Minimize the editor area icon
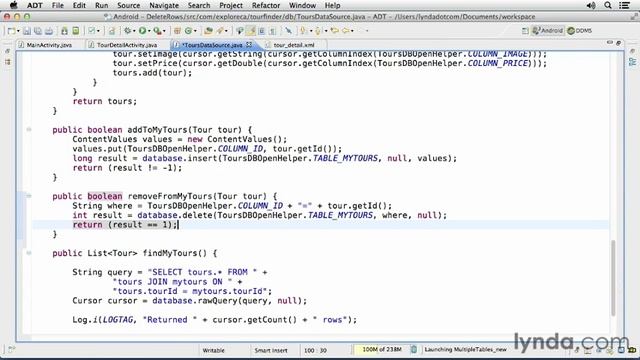The height and width of the screenshot is (360, 640). [609, 43]
